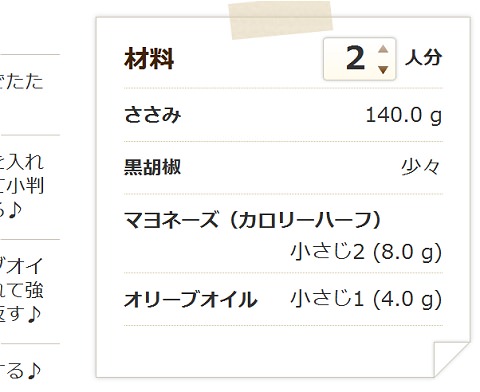Click the step text containing 小判
Screen dimensions: 480x392
tap(22, 186)
